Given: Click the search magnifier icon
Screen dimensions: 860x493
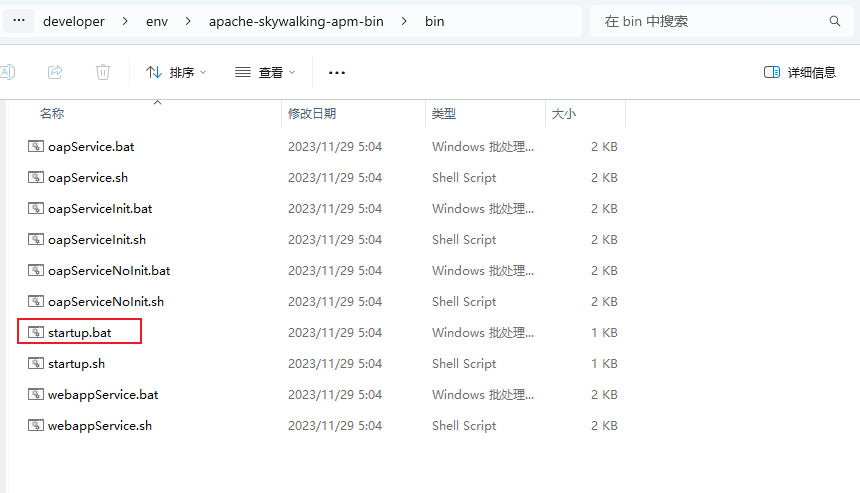Looking at the screenshot, I should (x=835, y=21).
